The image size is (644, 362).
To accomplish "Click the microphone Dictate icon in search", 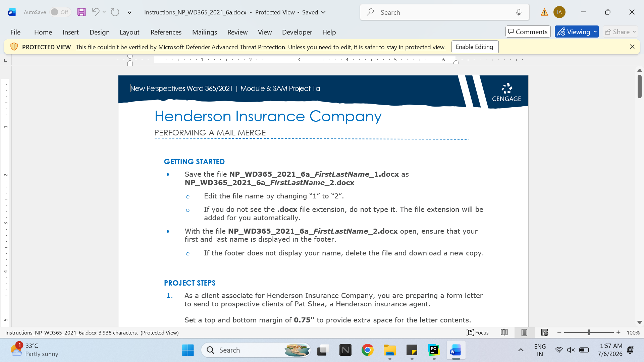I will click(519, 12).
